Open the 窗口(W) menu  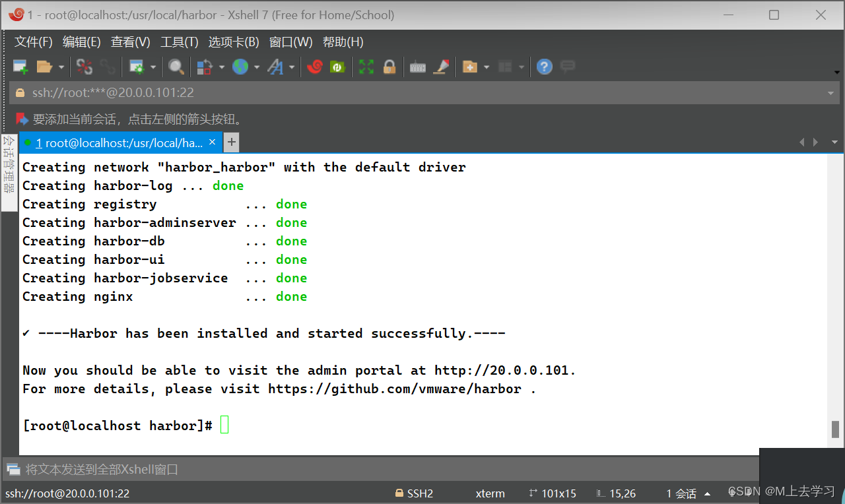[x=291, y=42]
